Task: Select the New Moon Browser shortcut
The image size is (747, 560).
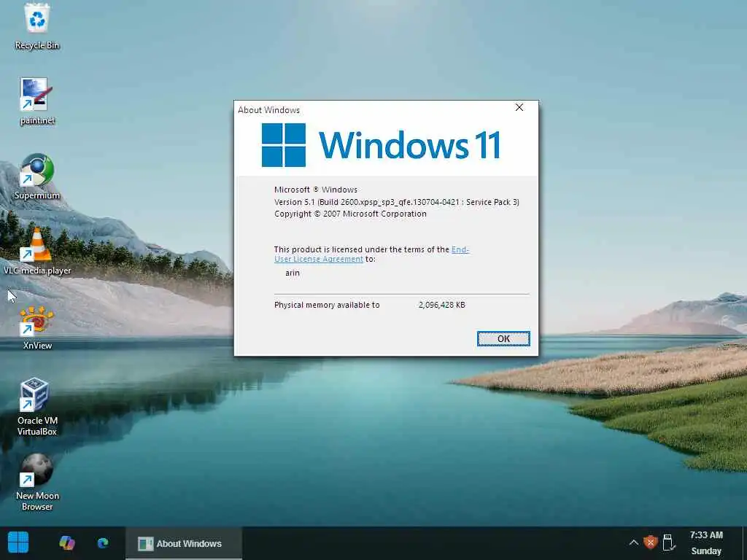Action: [37, 483]
